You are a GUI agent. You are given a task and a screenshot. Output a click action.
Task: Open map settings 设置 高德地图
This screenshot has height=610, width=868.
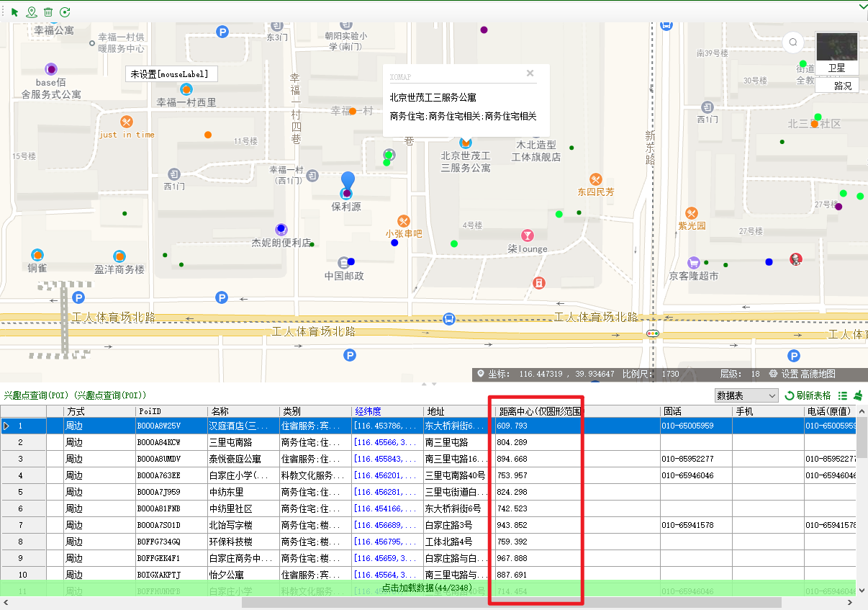pyautogui.click(x=803, y=374)
